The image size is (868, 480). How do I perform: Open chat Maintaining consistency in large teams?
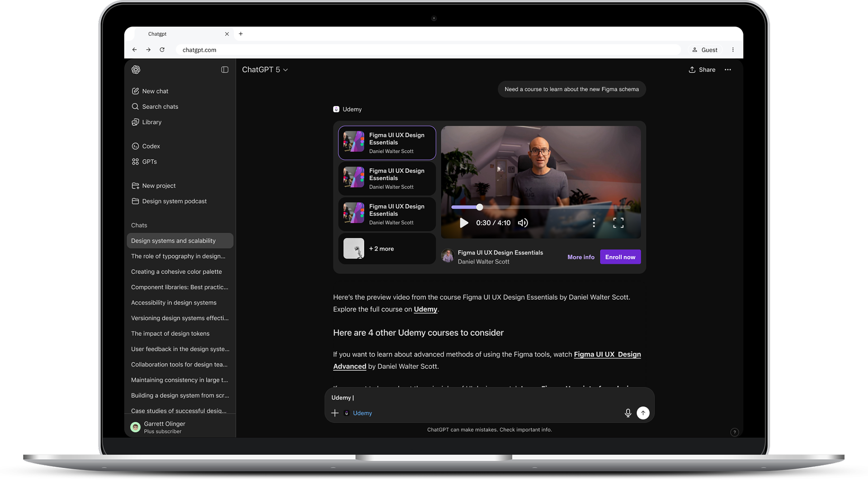[180, 380]
